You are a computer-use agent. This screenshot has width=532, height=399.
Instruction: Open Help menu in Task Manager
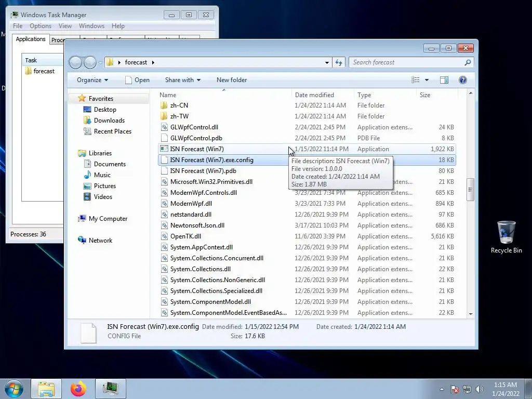pyautogui.click(x=118, y=26)
